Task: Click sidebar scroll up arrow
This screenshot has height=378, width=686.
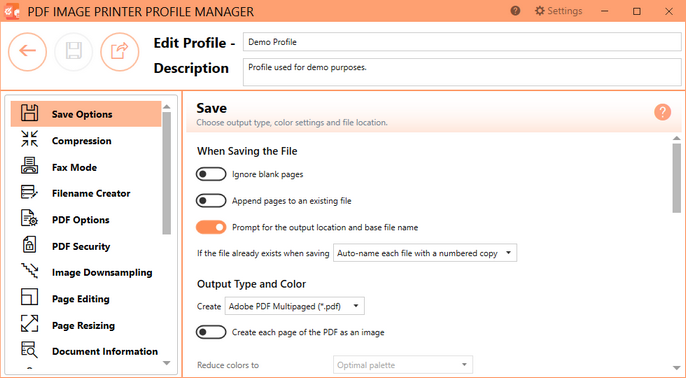Action: tap(166, 107)
